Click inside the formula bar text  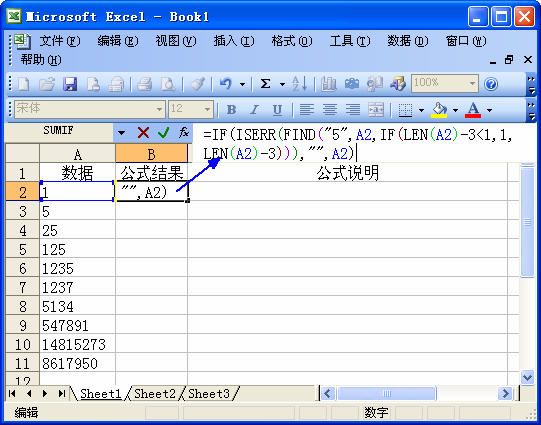click(357, 144)
